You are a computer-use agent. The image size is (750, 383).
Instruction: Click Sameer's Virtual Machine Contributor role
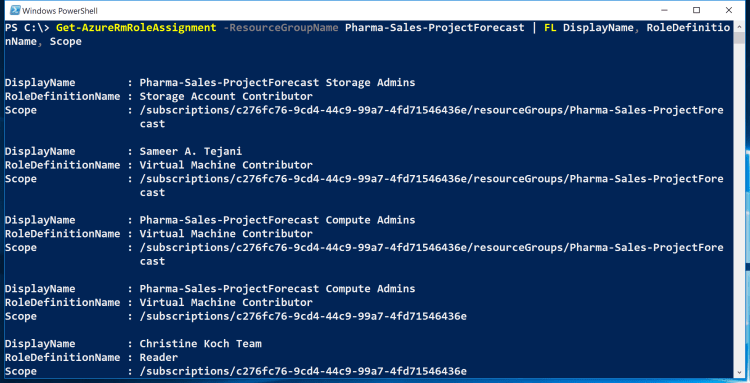pos(226,165)
